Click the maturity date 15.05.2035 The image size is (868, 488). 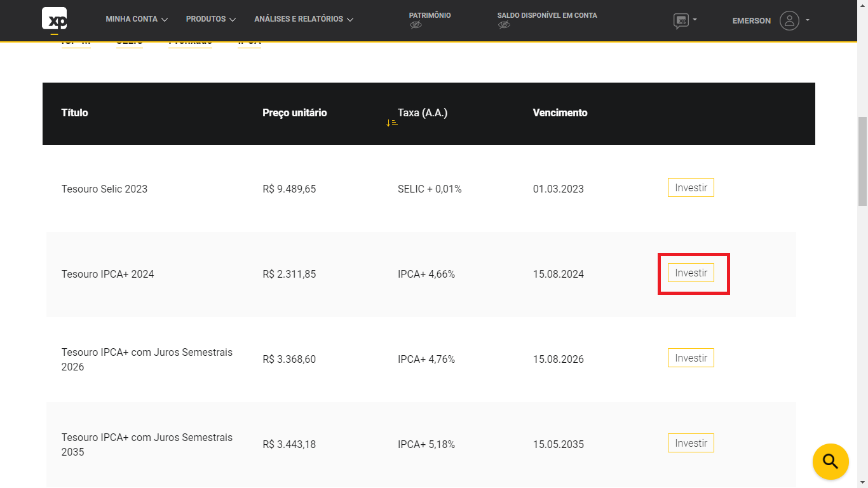(x=558, y=444)
